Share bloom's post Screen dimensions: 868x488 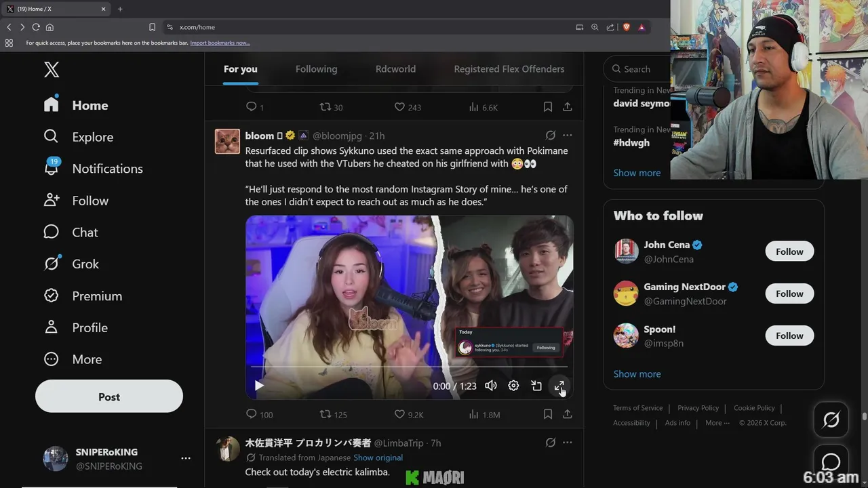coord(568,414)
